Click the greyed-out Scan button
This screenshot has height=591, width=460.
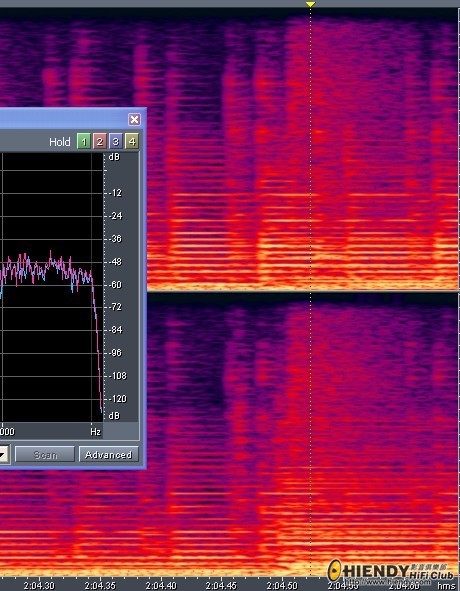pos(45,455)
